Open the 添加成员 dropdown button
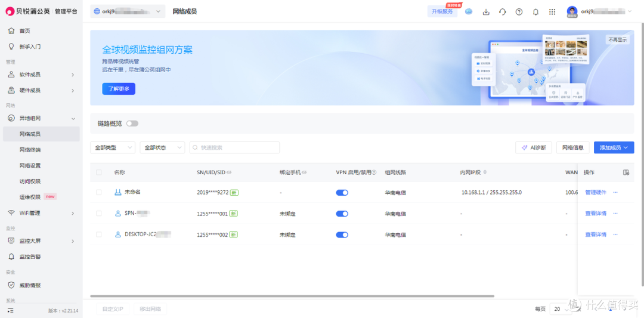The height and width of the screenshot is (318, 644). (x=614, y=147)
